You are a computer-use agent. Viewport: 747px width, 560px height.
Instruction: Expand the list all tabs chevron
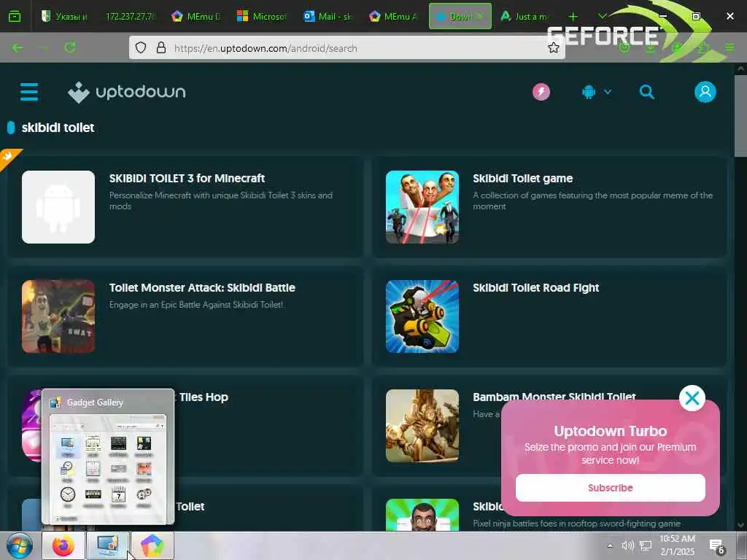[x=602, y=16]
